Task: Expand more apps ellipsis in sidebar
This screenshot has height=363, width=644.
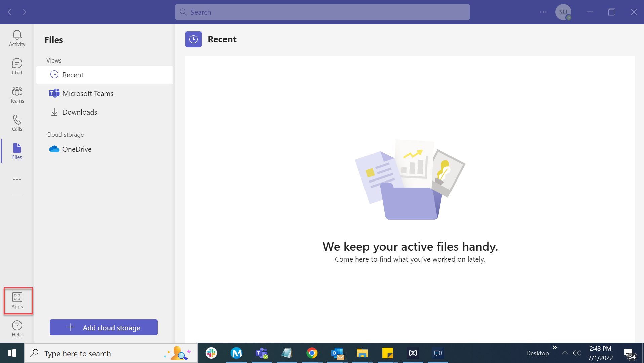Action: (17, 179)
